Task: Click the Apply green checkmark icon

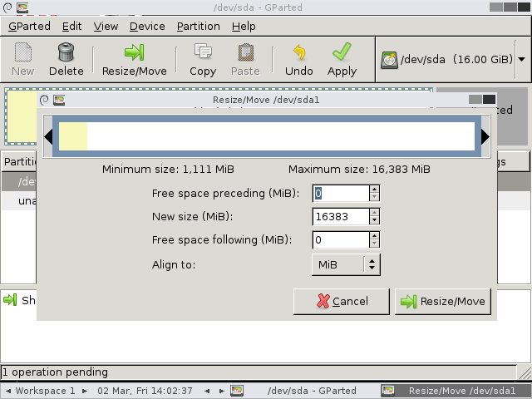Action: click(342, 52)
